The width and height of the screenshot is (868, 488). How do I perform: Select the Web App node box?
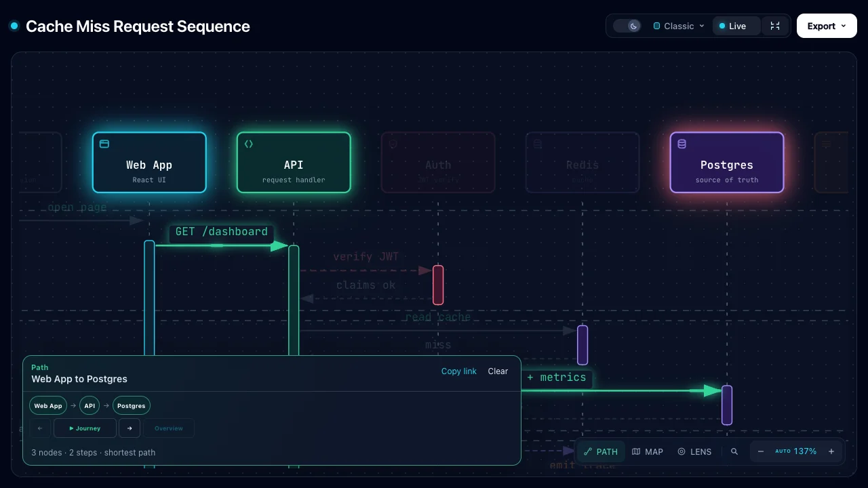point(149,163)
